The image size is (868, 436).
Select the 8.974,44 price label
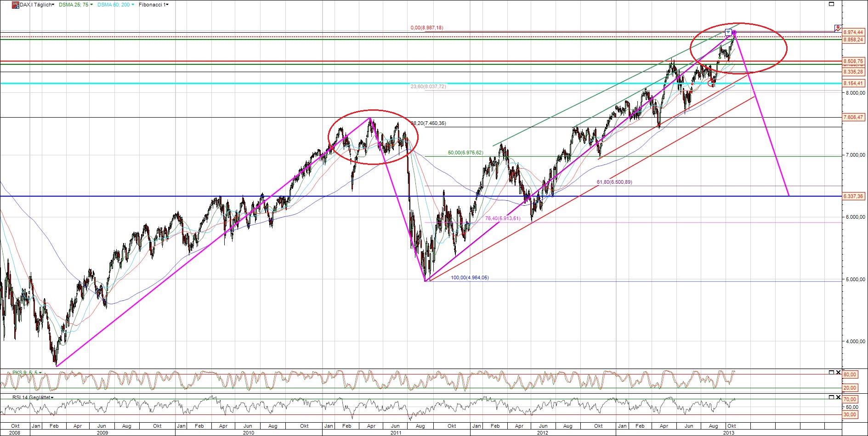[853, 32]
